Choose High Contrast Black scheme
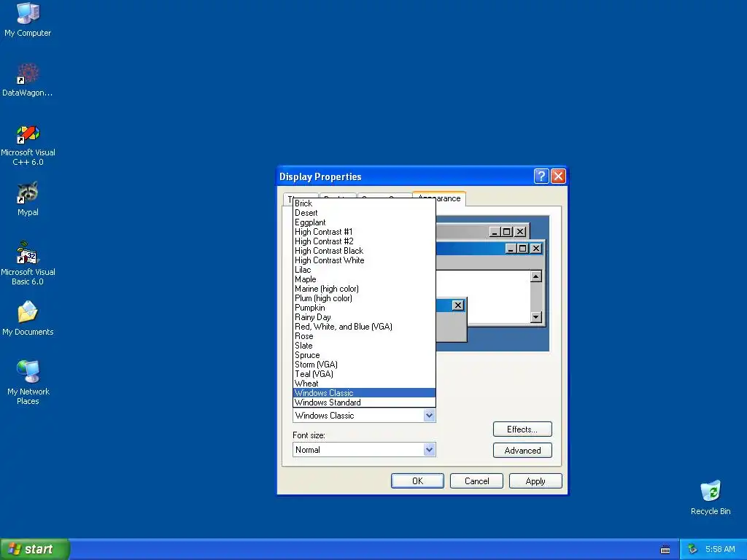 [364, 251]
